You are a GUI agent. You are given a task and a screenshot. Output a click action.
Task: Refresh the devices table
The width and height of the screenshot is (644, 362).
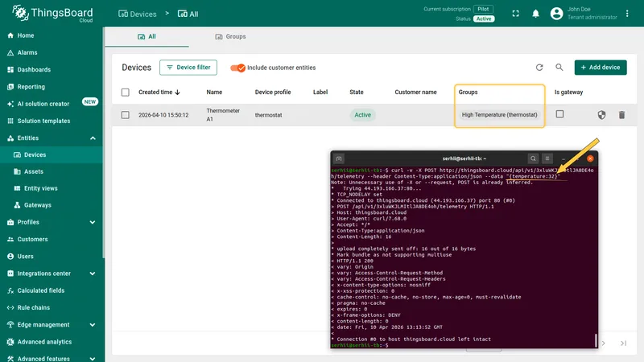point(539,68)
